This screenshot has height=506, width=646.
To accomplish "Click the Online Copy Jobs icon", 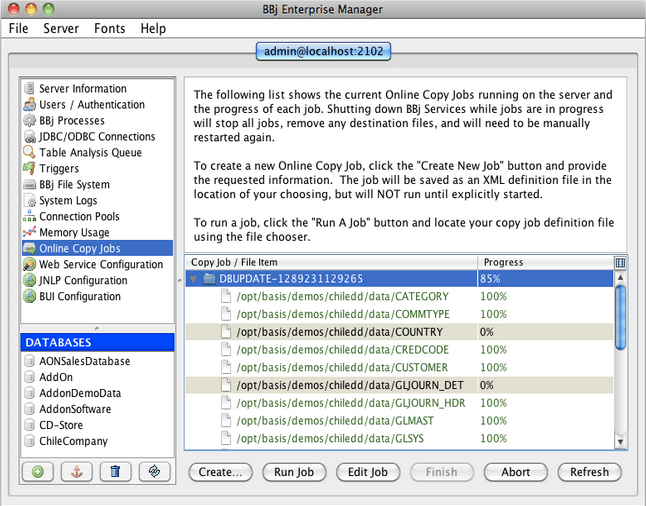I will (x=29, y=248).
